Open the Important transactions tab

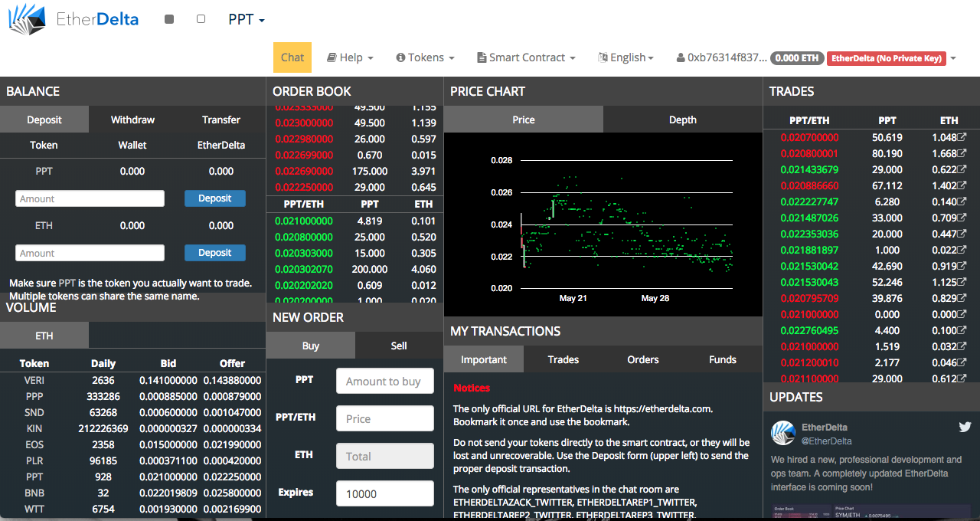tap(484, 359)
